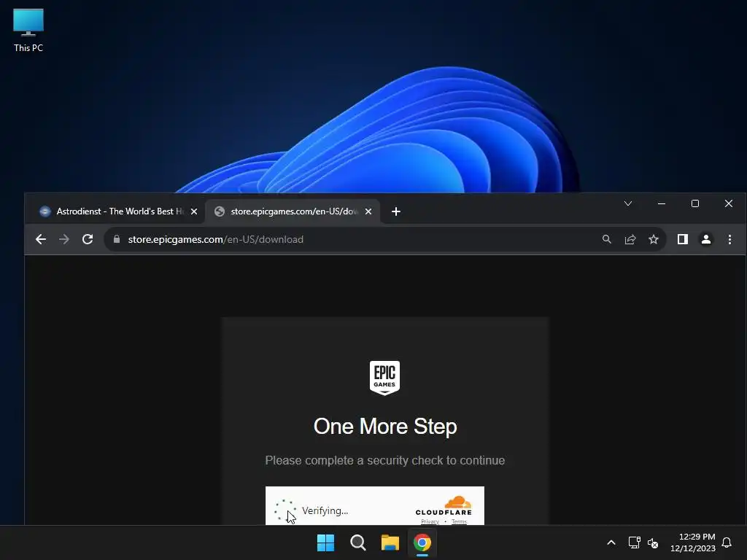Open network status tray icon
Viewport: 747px width, 560px height.
click(x=634, y=542)
